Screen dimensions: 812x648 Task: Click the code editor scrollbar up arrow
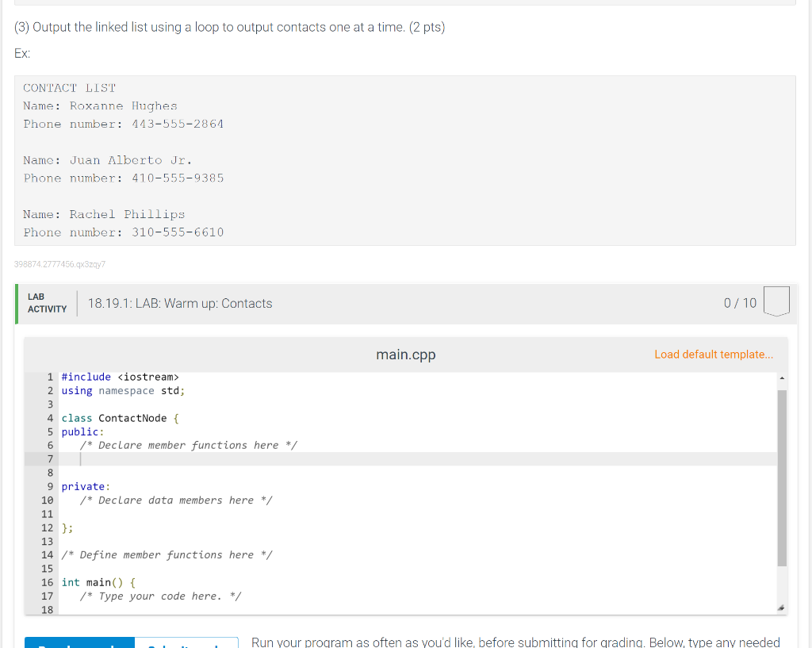tap(781, 377)
